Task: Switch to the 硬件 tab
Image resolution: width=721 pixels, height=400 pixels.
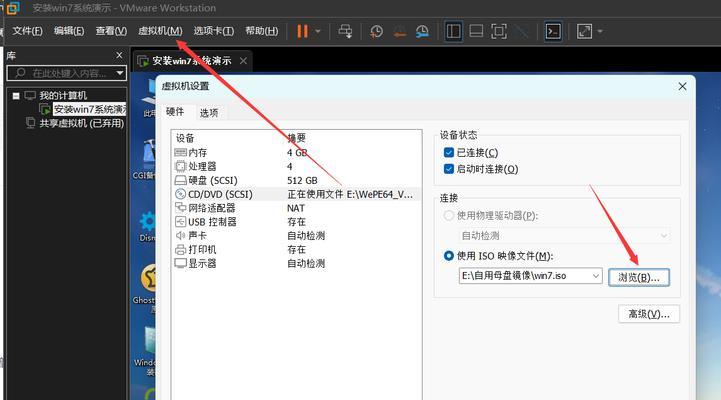Action: (175, 112)
